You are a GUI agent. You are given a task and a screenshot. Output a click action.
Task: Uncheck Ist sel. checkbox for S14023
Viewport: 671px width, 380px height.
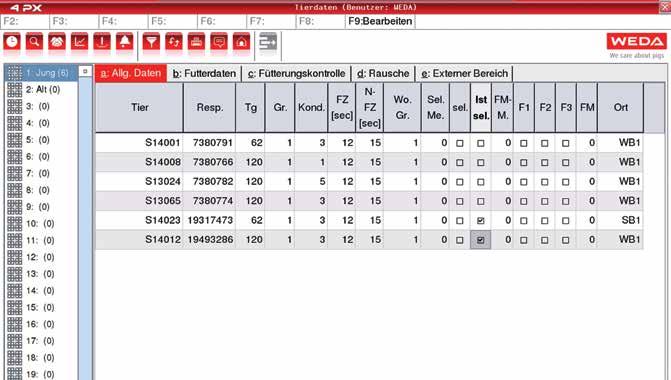(x=481, y=221)
